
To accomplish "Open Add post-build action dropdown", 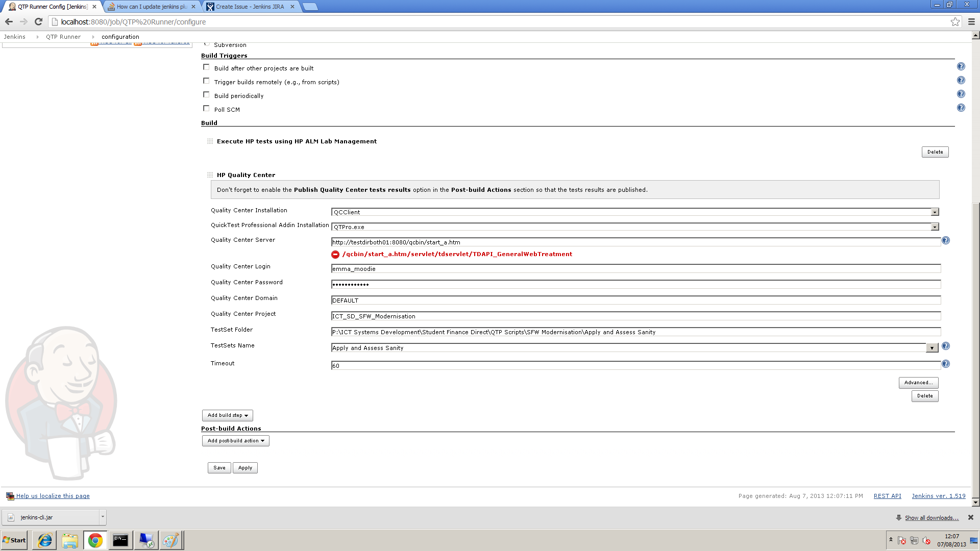I will (x=235, y=441).
